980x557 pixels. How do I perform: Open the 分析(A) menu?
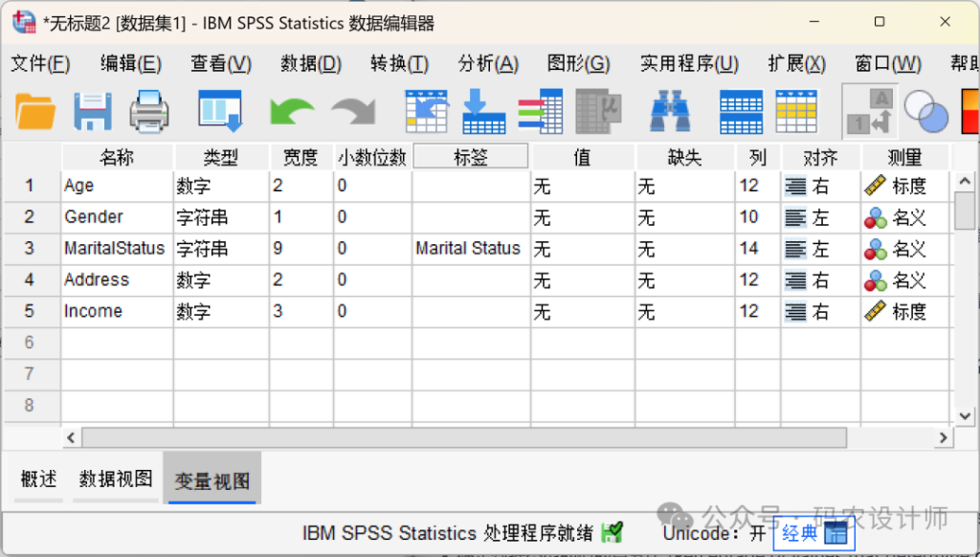point(488,64)
